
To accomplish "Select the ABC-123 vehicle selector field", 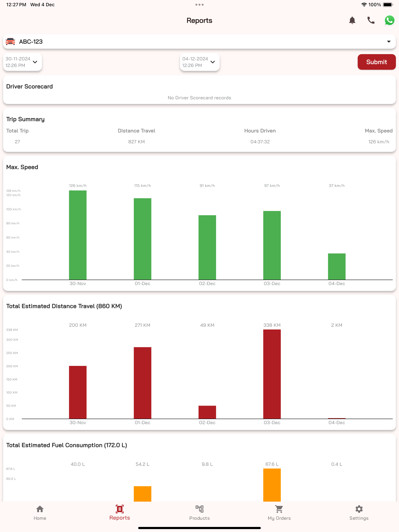I will [x=199, y=42].
